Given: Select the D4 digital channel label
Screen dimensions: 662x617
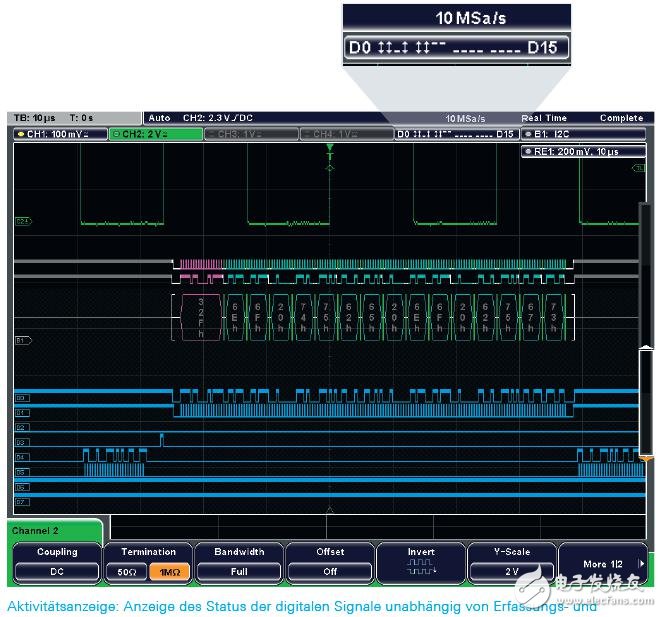Looking at the screenshot, I should [x=21, y=456].
